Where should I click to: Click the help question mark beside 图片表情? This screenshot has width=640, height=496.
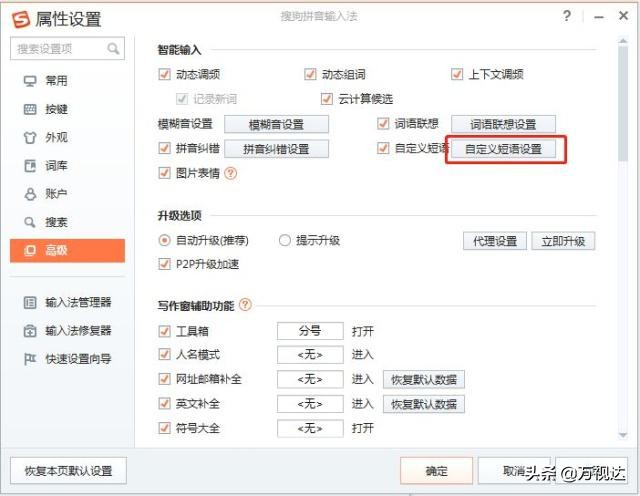231,173
